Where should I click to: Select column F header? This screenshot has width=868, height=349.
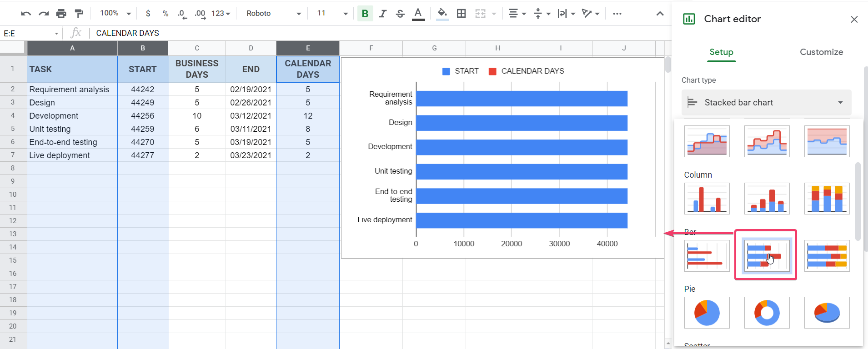pyautogui.click(x=371, y=48)
